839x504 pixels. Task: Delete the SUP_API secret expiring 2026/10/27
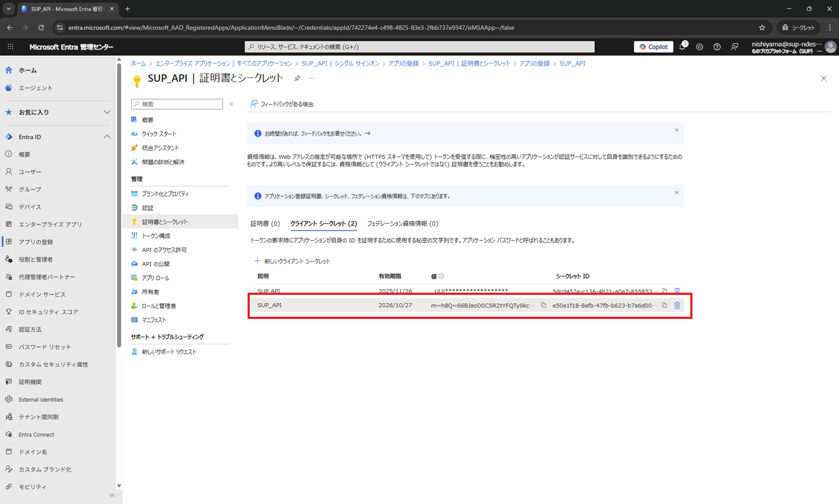[677, 305]
